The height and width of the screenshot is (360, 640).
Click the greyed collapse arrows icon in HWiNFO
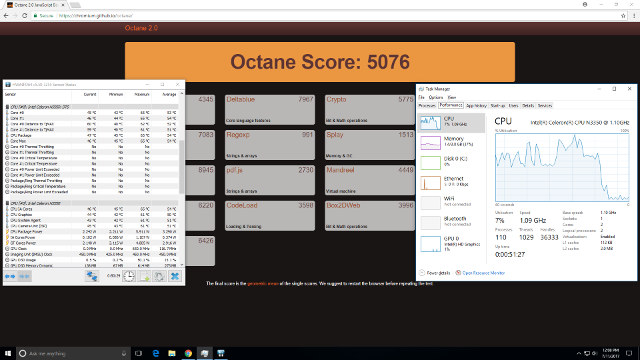[x=24, y=276]
